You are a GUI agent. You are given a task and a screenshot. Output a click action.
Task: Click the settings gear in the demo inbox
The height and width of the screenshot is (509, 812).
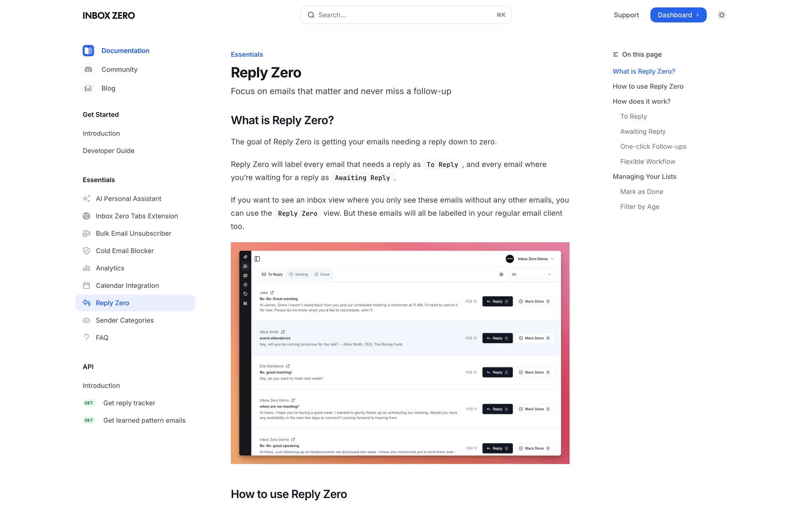coord(501,274)
